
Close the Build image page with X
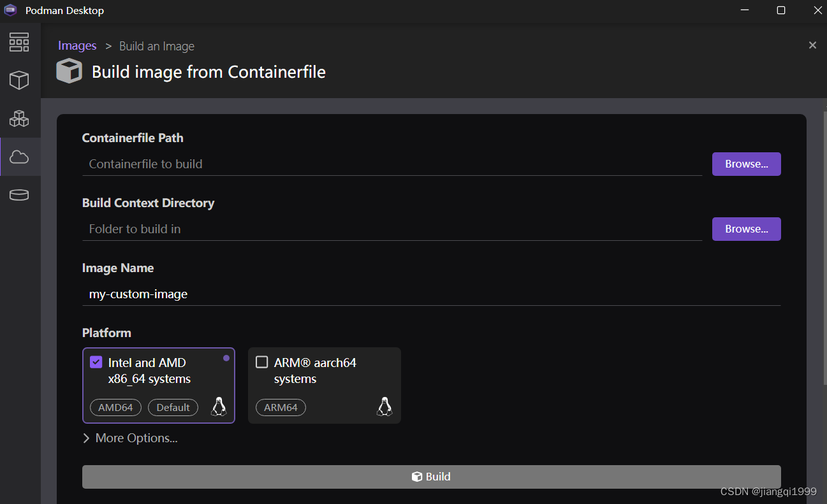pyautogui.click(x=812, y=45)
